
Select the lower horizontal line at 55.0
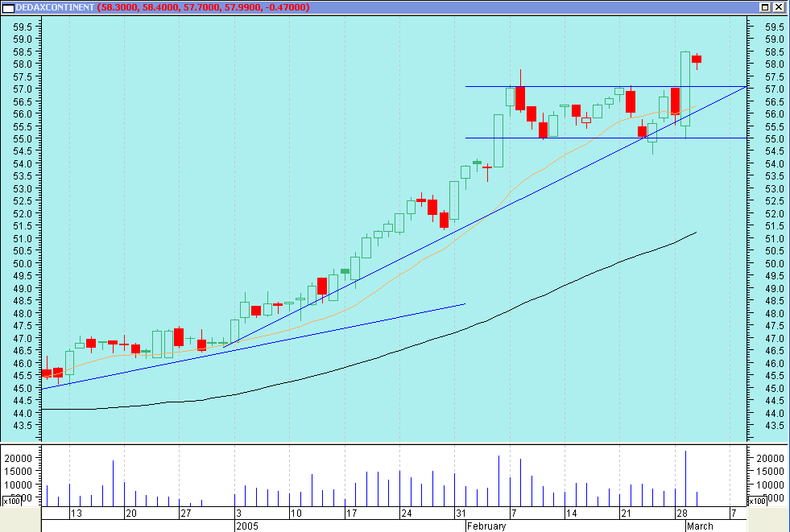pos(564,138)
